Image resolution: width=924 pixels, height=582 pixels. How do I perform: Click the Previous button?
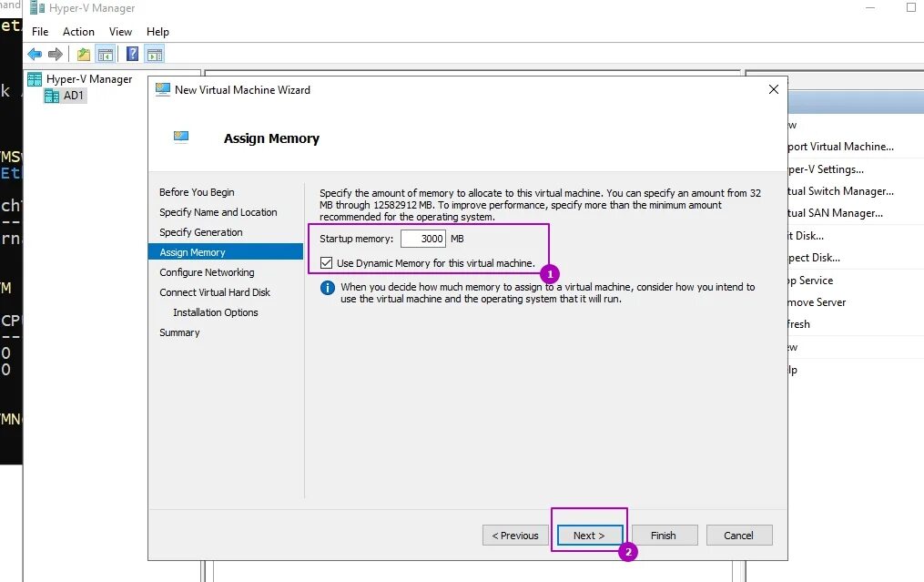(x=515, y=536)
